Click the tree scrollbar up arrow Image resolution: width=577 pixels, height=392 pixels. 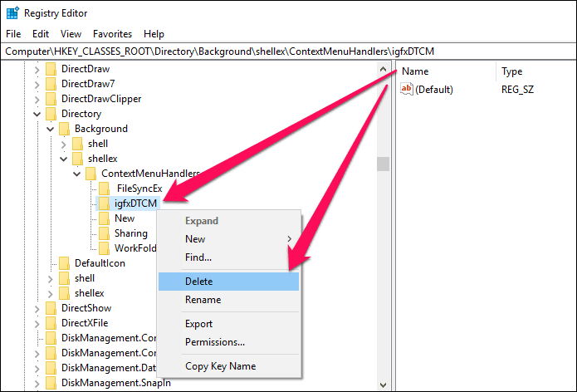(x=383, y=69)
